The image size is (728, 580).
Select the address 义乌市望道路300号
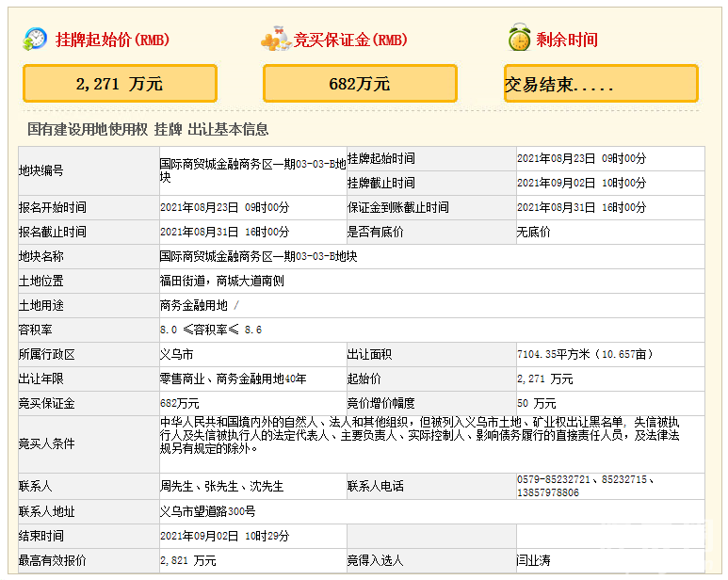point(207,511)
